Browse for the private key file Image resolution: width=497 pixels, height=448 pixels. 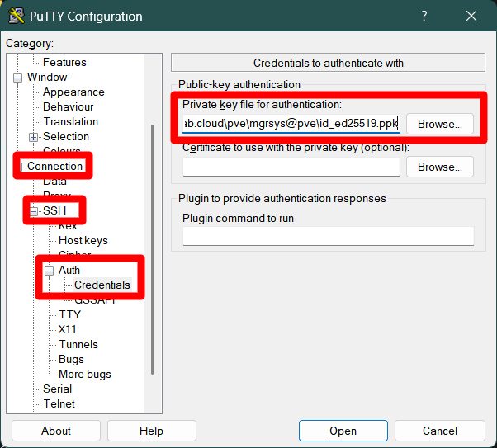440,124
